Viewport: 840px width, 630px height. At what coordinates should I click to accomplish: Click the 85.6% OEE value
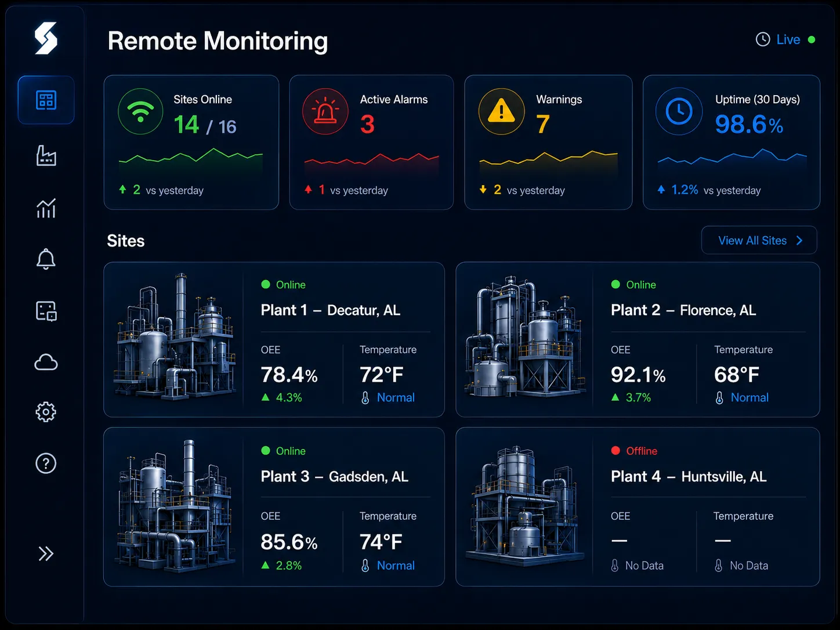point(289,542)
